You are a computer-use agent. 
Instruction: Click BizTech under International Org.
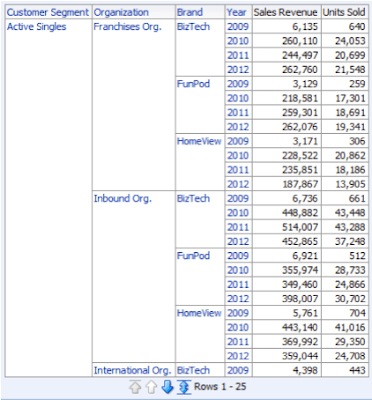(193, 370)
